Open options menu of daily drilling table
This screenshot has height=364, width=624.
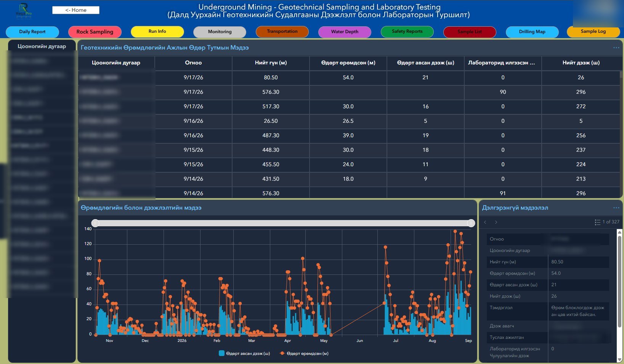616,48
